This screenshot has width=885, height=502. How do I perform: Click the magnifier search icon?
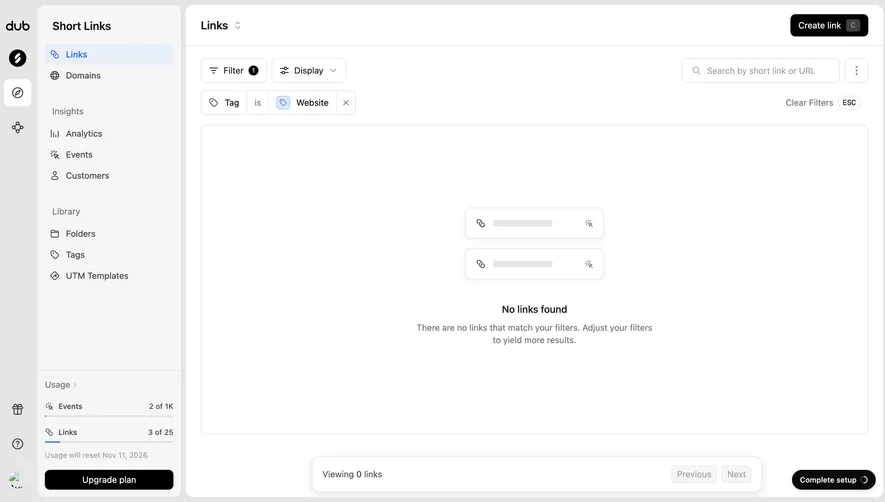click(696, 71)
